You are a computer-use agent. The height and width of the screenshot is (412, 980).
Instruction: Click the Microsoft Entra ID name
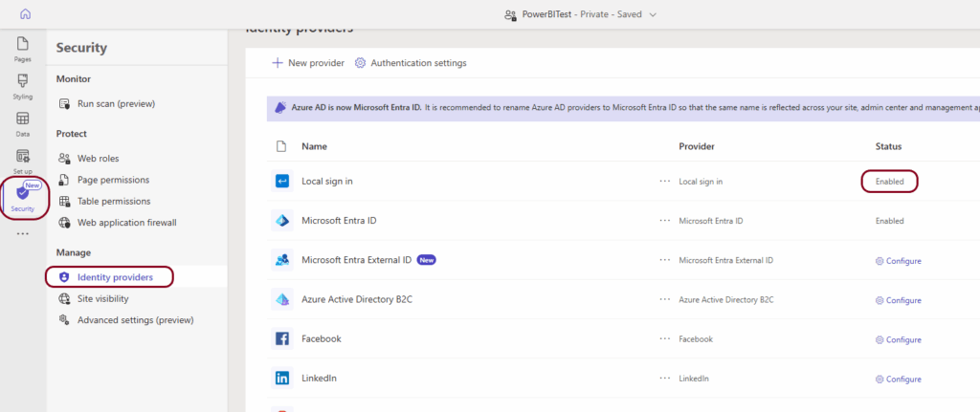pos(339,221)
